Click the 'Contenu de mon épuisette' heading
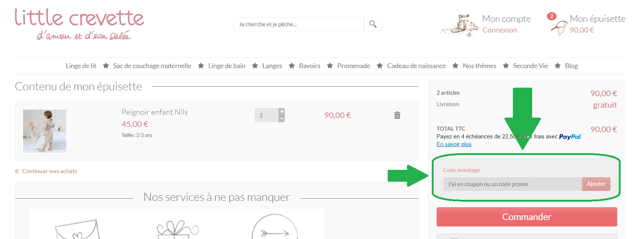Viewport: 644px width, 239px height. (79, 86)
